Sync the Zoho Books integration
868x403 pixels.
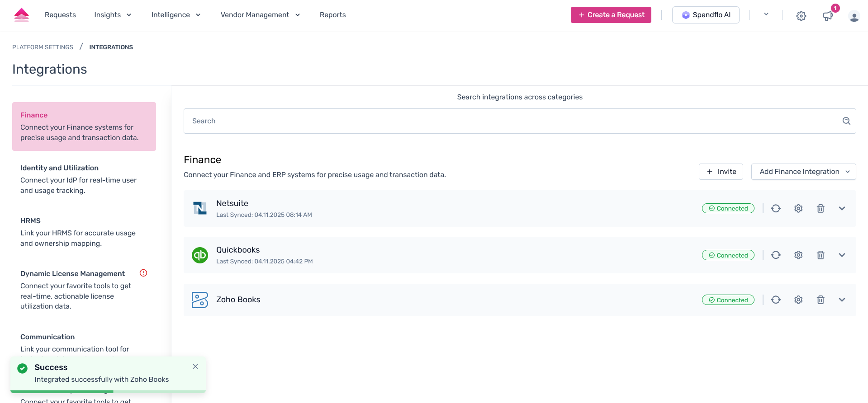click(776, 300)
